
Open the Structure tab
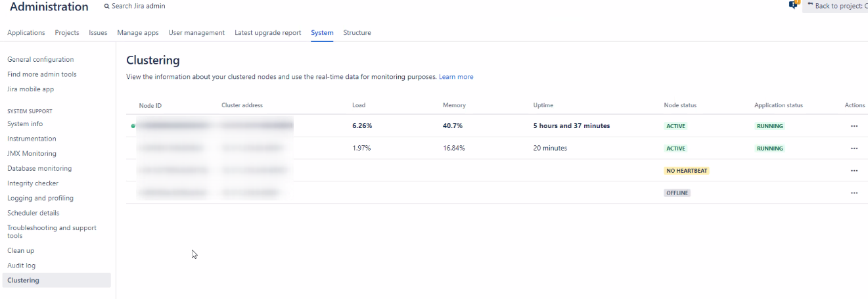[x=357, y=33]
